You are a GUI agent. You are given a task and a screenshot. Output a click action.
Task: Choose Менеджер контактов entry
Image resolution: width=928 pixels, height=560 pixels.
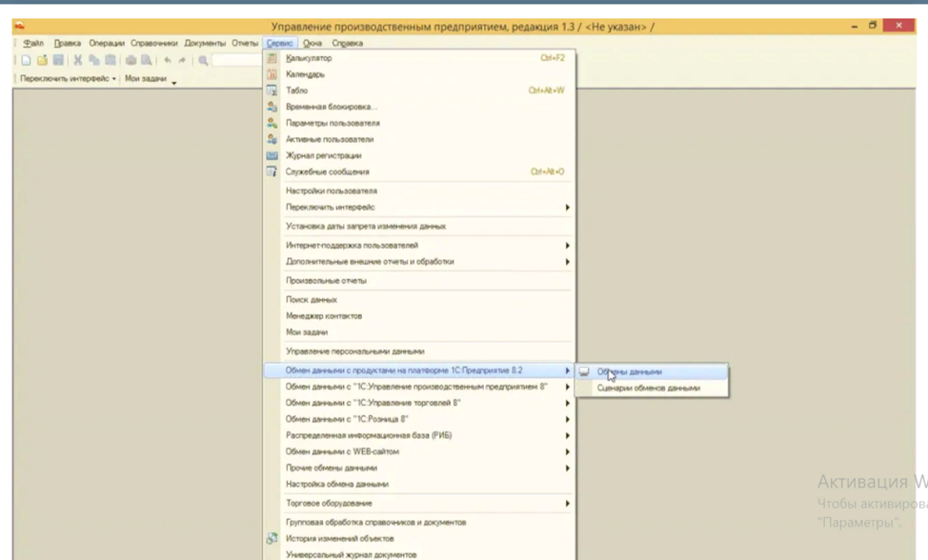point(419,316)
